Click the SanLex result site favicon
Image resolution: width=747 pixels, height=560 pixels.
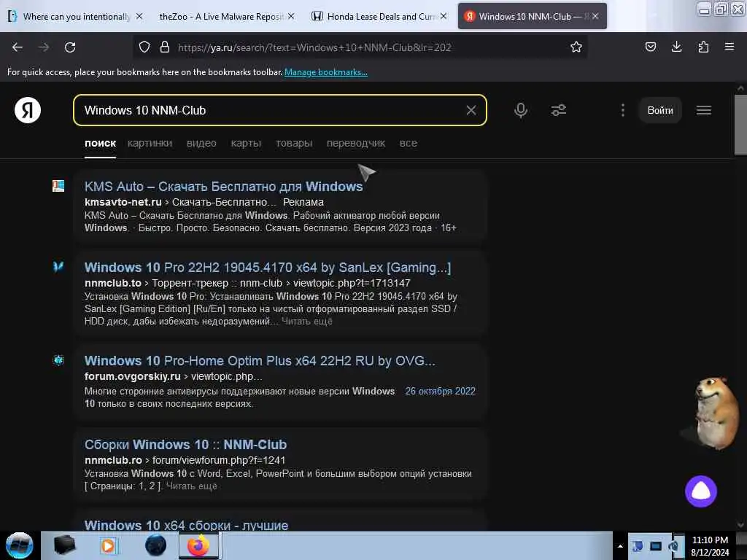coord(58,267)
